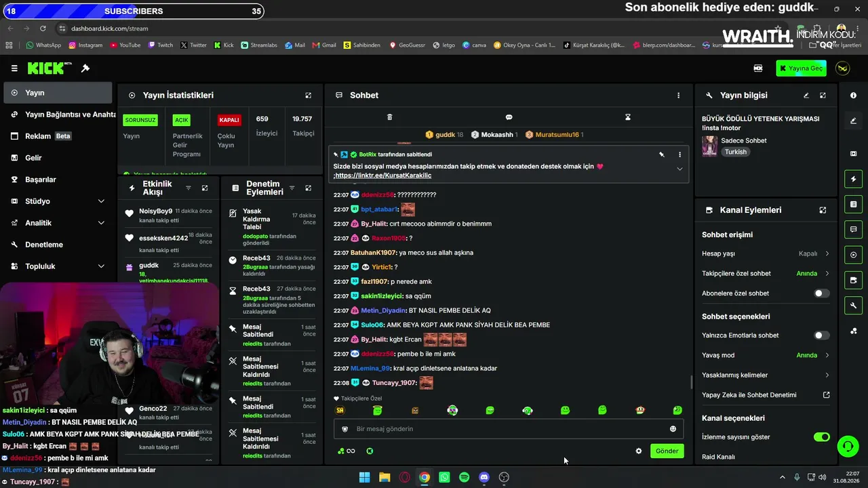
Task: Toggle Yalnızca Emotlarla sohbet switch
Action: click(821, 335)
